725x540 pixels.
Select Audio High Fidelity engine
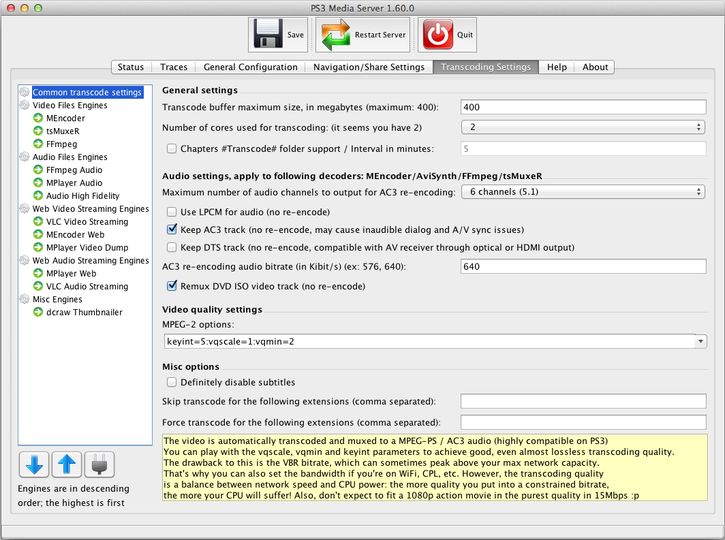point(82,196)
